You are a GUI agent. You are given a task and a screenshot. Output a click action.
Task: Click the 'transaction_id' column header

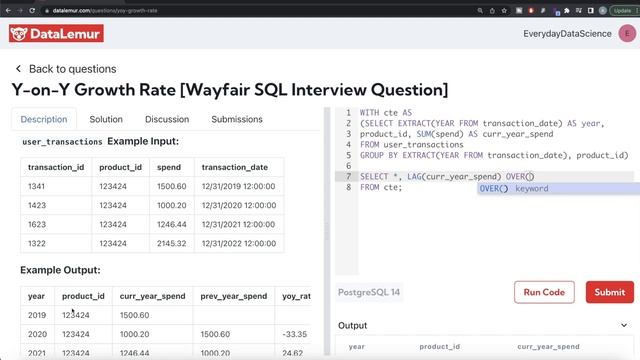(56, 167)
